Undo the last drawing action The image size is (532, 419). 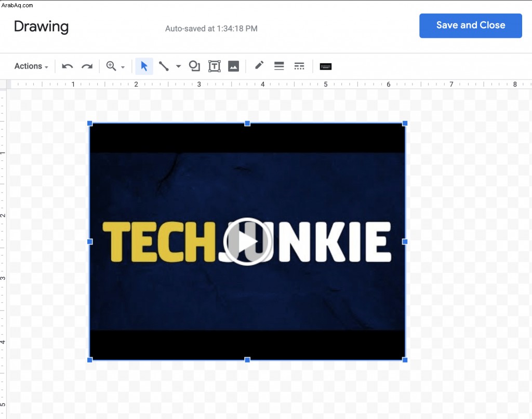(67, 66)
